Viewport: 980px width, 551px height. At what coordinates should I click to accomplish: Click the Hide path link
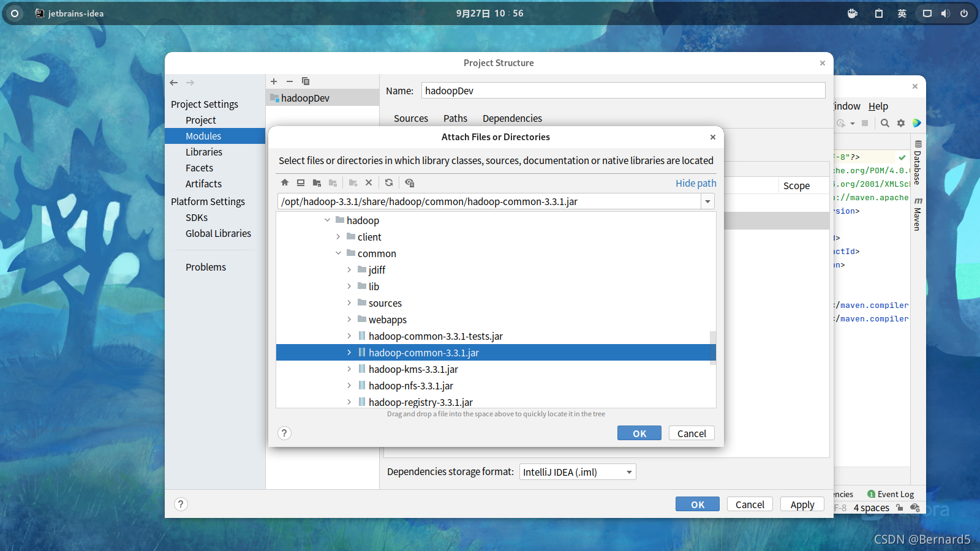coord(696,183)
